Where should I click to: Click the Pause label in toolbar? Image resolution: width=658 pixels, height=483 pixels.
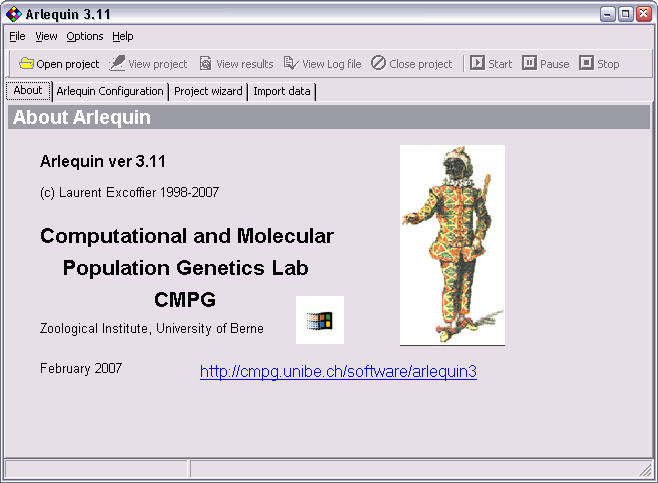tap(555, 64)
